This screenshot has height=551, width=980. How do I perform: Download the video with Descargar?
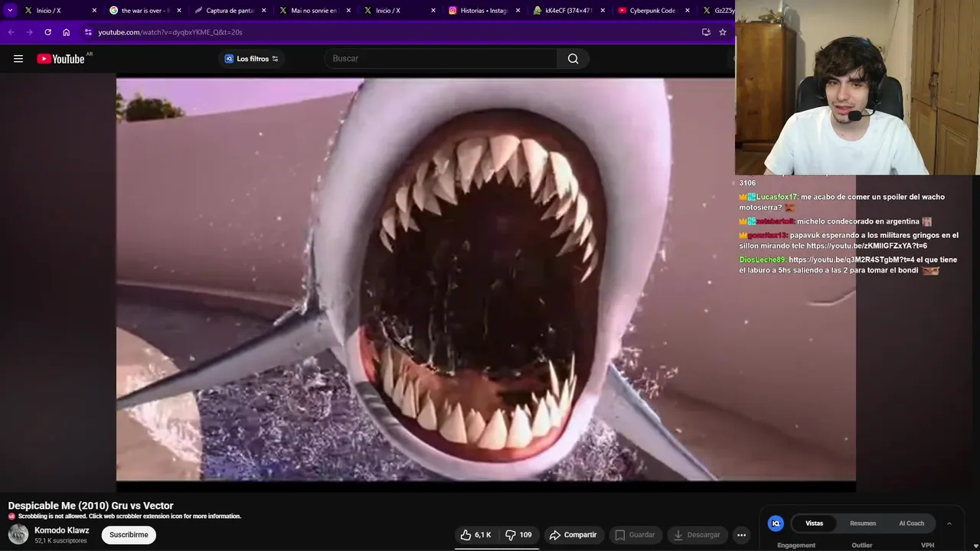[697, 535]
